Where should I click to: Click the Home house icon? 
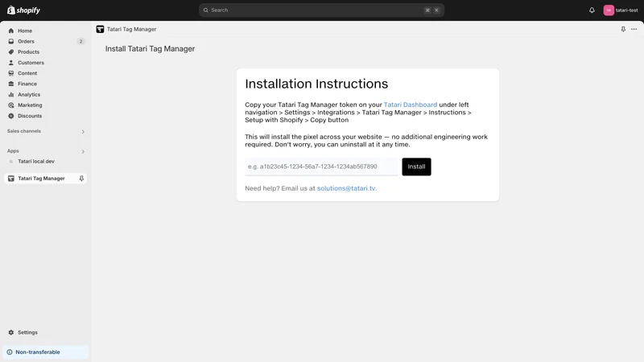pos(11,31)
